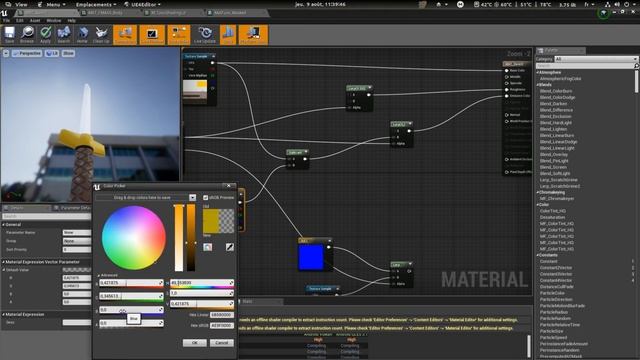The width and height of the screenshot is (640, 360).
Task: Collapse the Constants category in Palette
Action: (538, 255)
